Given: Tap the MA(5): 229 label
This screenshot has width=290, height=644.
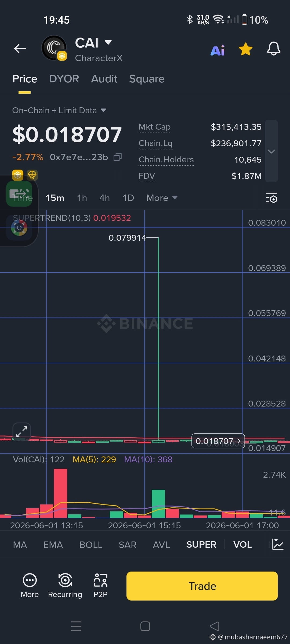Looking at the screenshot, I should point(94,459).
